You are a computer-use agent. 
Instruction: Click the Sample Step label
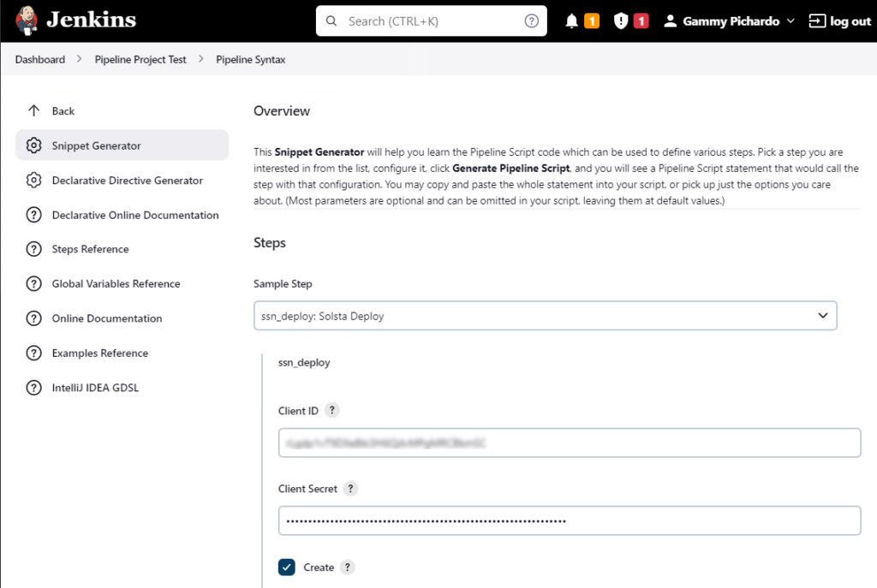click(x=283, y=283)
